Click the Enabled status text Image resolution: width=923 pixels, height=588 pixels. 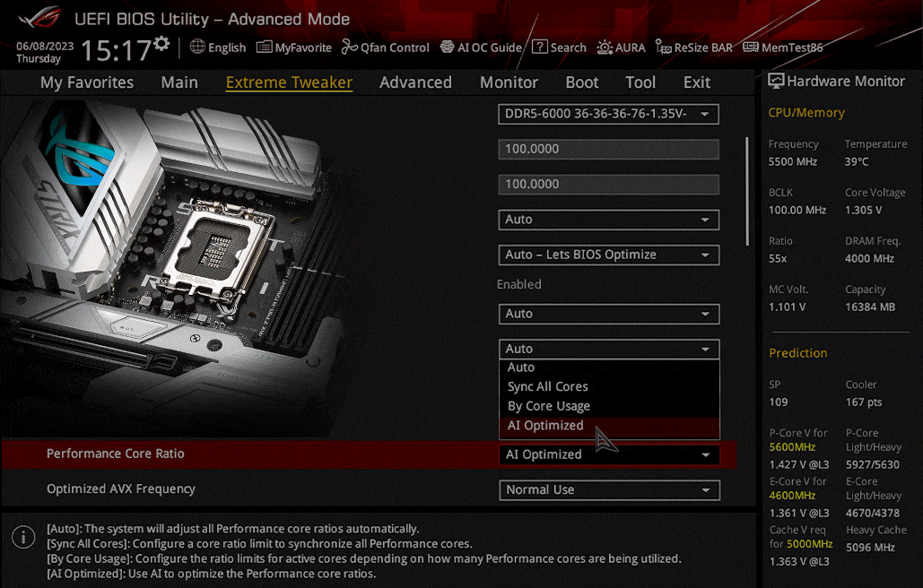coord(519,284)
